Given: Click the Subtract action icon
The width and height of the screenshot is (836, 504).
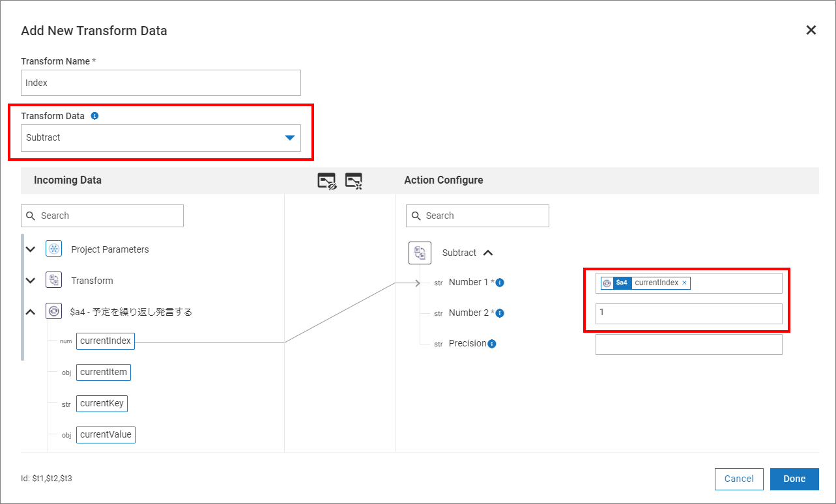Looking at the screenshot, I should (x=420, y=253).
